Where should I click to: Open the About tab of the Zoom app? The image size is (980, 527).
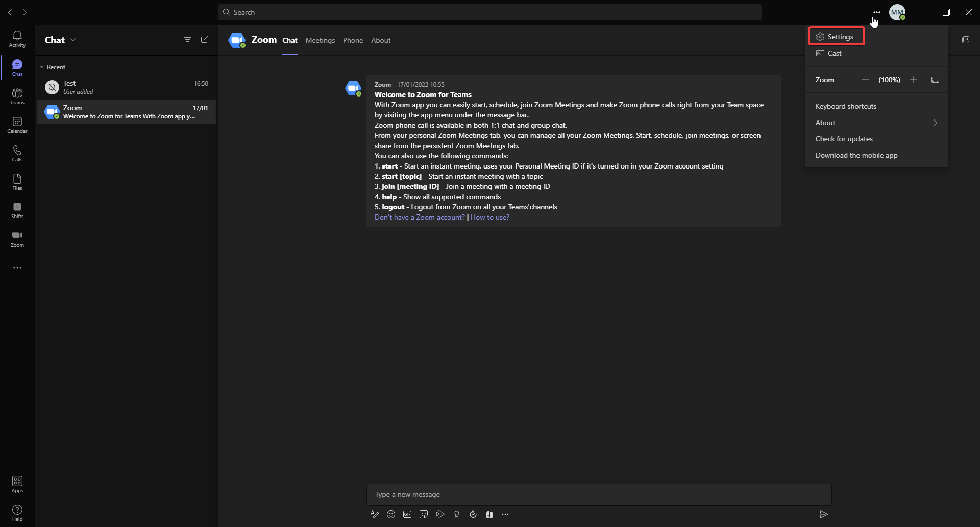(381, 40)
